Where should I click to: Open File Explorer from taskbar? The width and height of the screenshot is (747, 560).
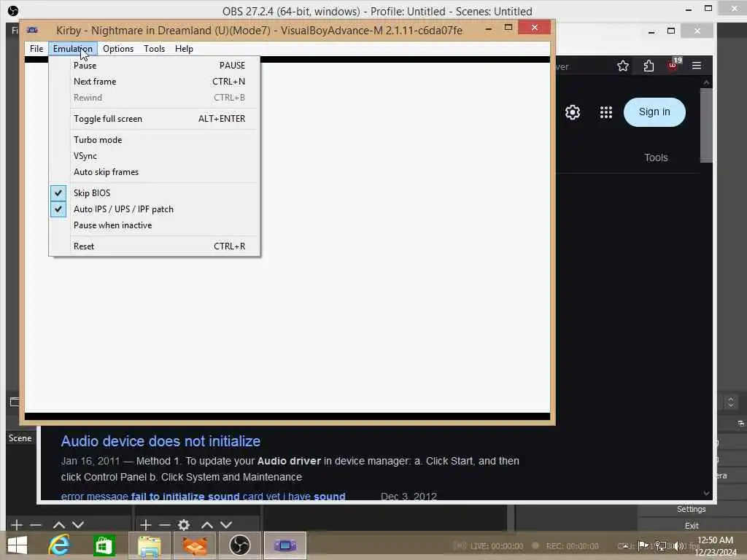coord(149,545)
